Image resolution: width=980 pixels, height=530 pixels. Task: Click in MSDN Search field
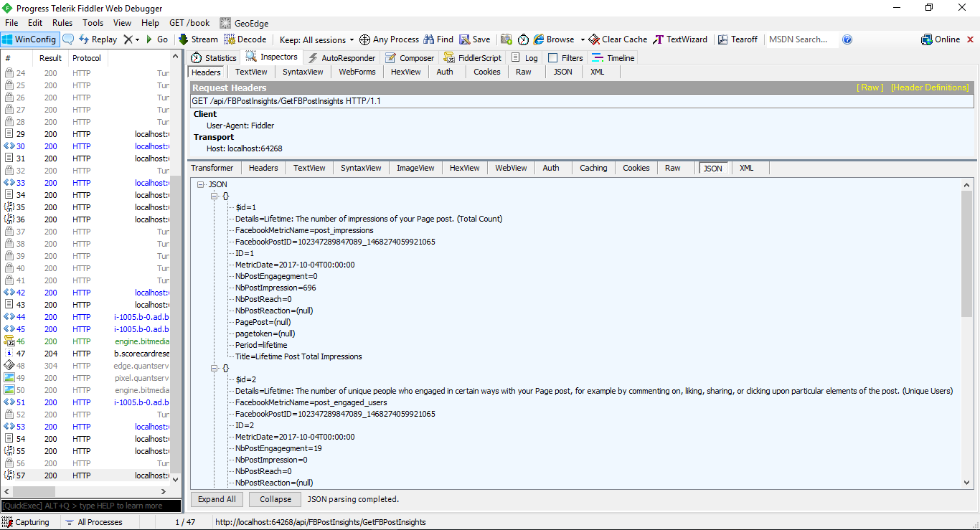point(801,39)
